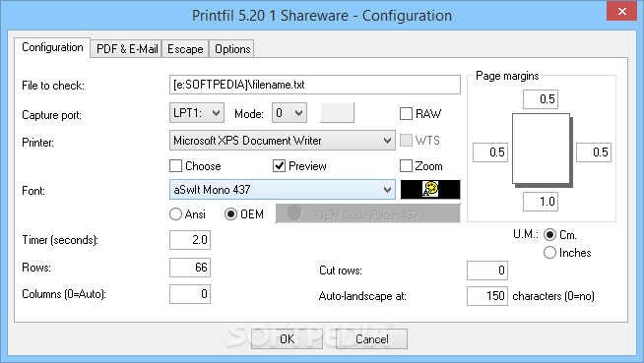This screenshot has height=363, width=644.
Task: Click the Auto-landscape at field showing 150
Action: (x=487, y=296)
